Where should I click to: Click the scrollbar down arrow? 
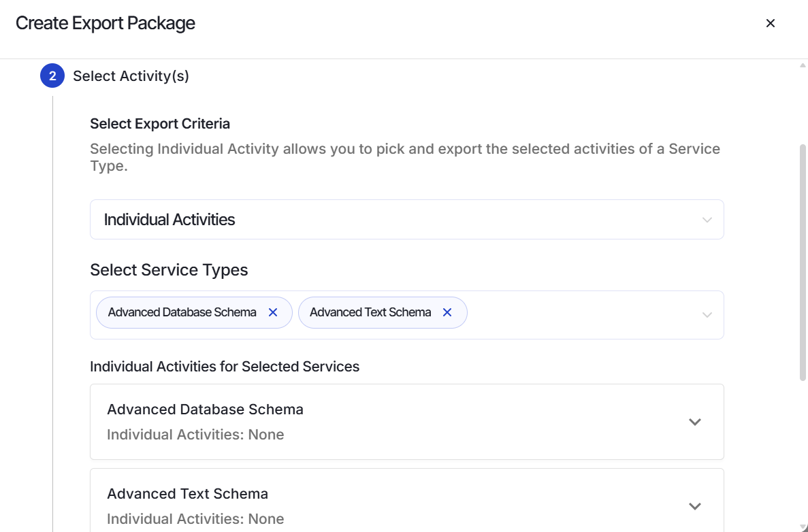803,527
